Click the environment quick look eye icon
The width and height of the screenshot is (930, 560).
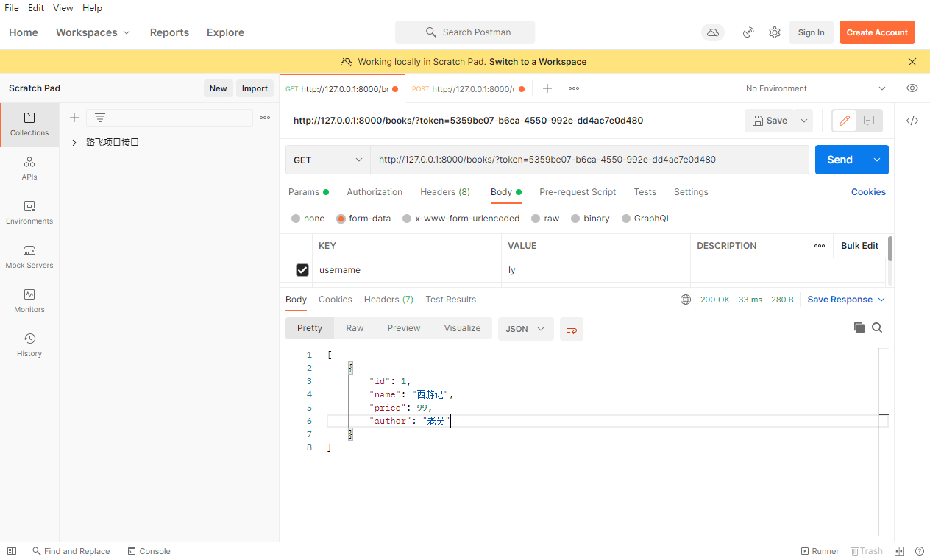[x=912, y=88]
